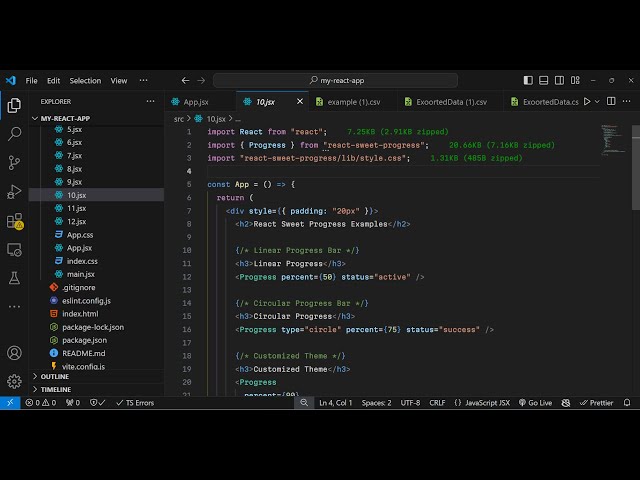Click Go Live in status bar

[x=535, y=403]
